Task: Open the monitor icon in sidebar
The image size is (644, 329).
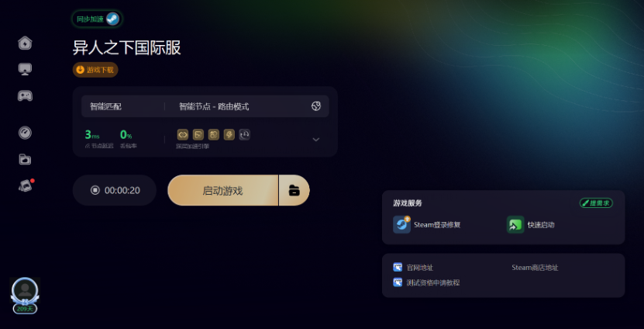Action: 25,69
